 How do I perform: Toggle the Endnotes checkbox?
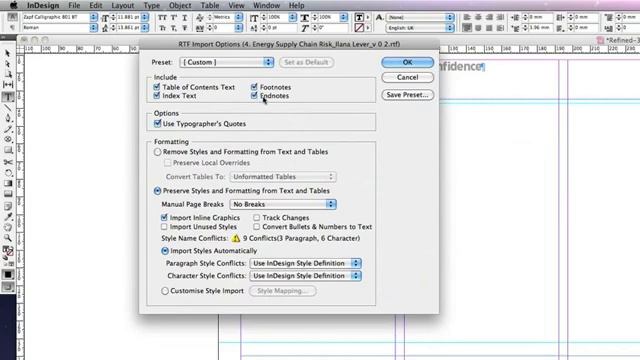[254, 96]
